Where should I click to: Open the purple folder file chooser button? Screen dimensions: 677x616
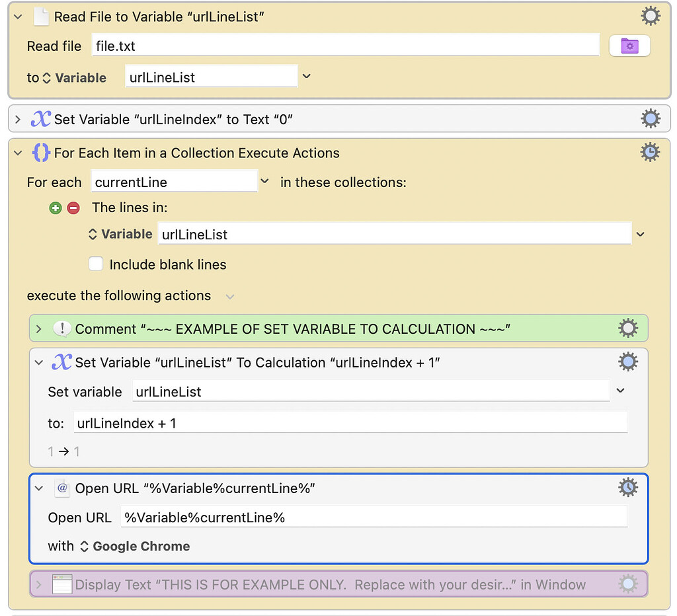[x=629, y=46]
